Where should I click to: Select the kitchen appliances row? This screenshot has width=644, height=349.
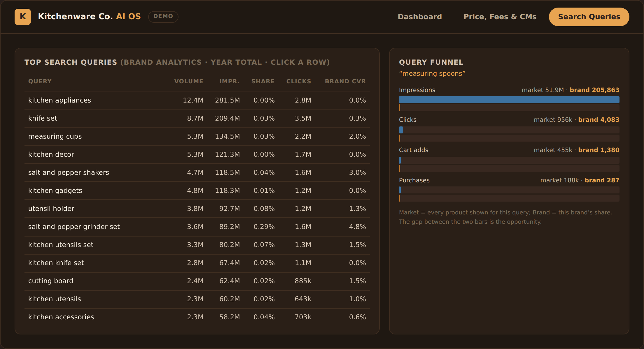tap(197, 100)
